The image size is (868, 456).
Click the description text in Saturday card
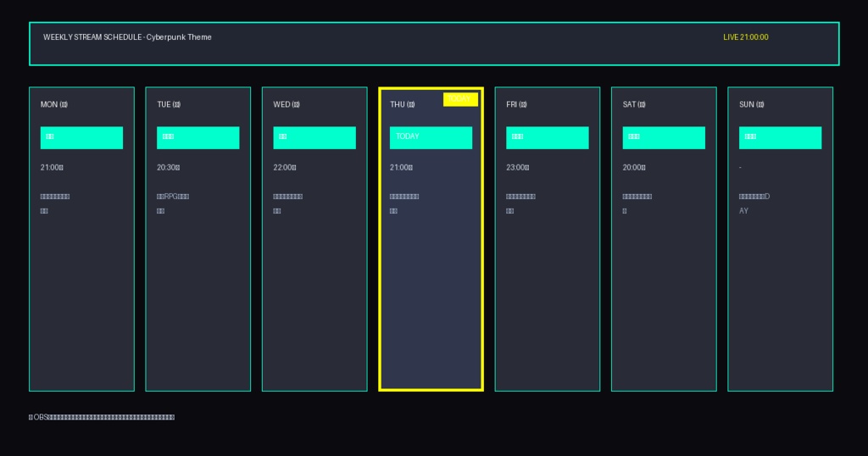[637, 203]
